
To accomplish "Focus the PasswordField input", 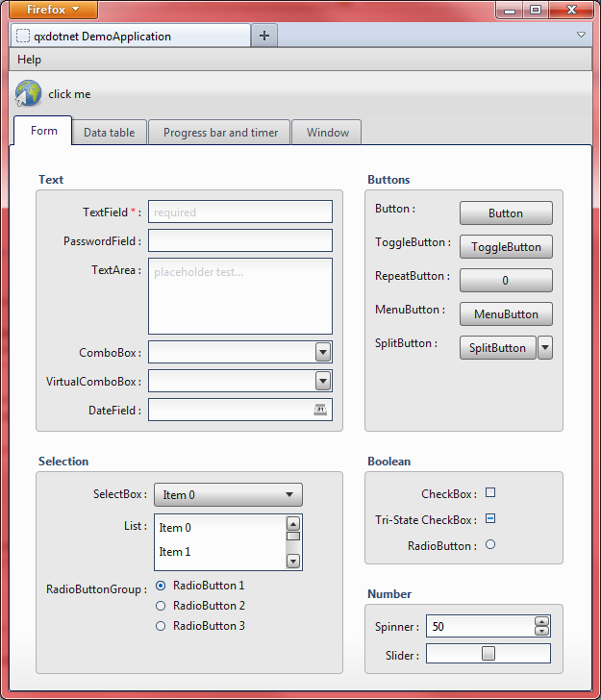I will tap(240, 240).
